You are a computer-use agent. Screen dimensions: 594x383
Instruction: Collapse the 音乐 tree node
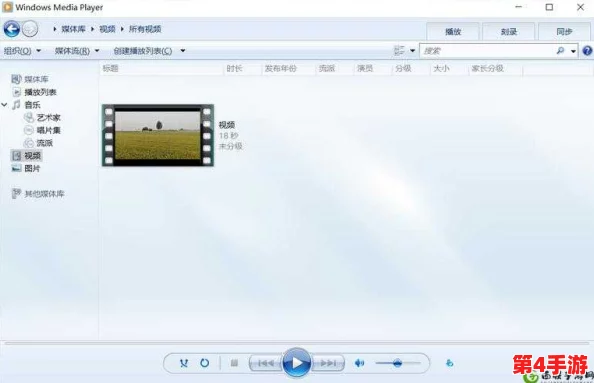point(5,105)
